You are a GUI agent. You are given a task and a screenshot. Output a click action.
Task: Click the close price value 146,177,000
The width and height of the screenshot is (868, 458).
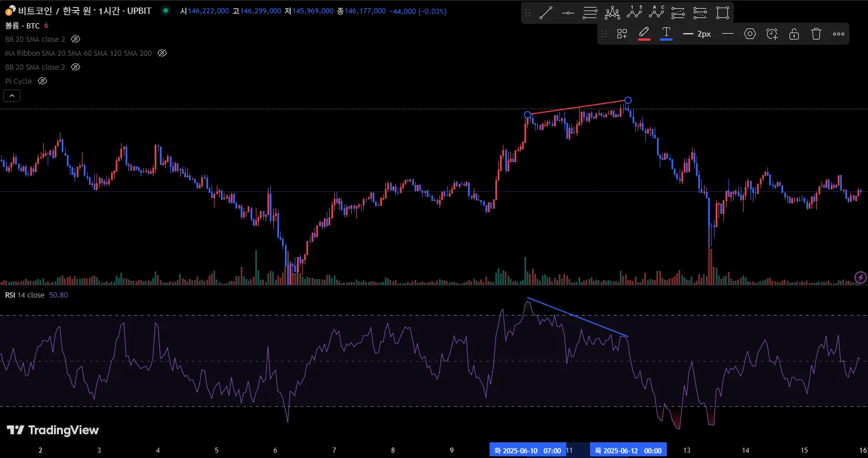[365, 10]
